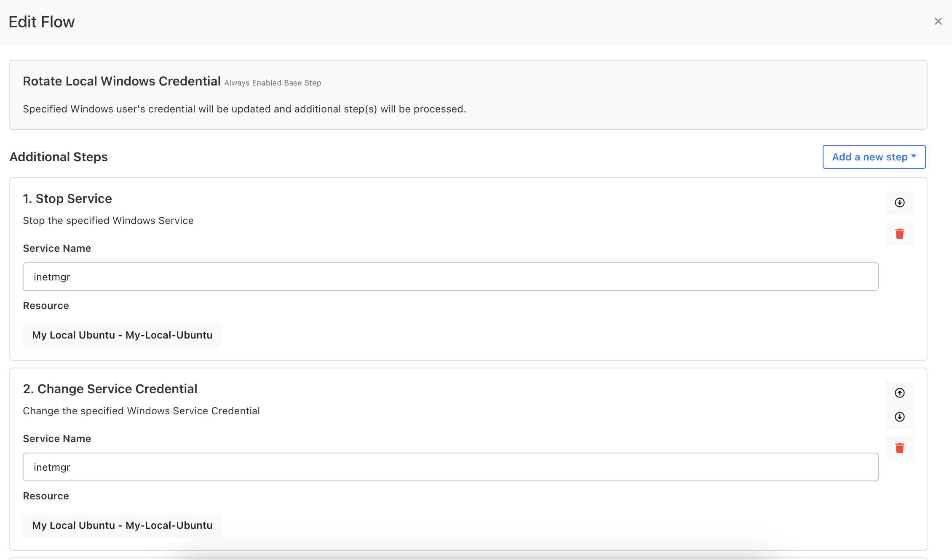Image resolution: width=952 pixels, height=560 pixels.
Task: Click Service Name label in Stop Service step
Action: [x=57, y=248]
